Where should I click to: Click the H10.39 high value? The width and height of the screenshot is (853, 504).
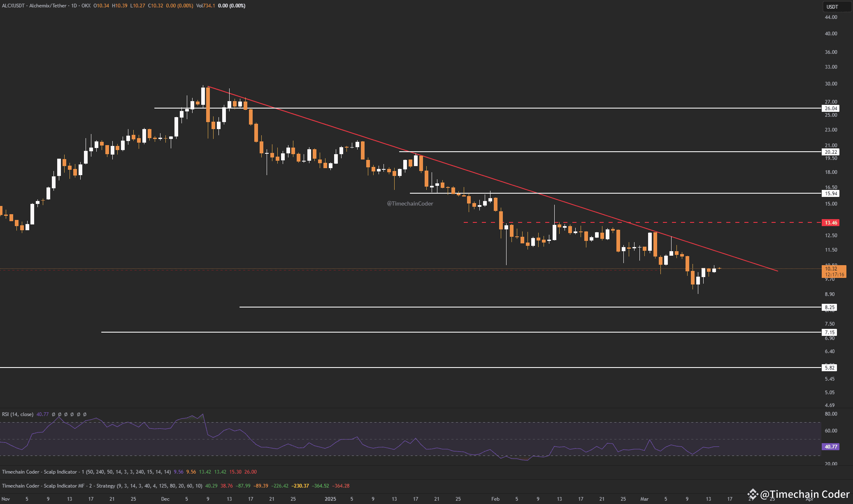point(119,6)
